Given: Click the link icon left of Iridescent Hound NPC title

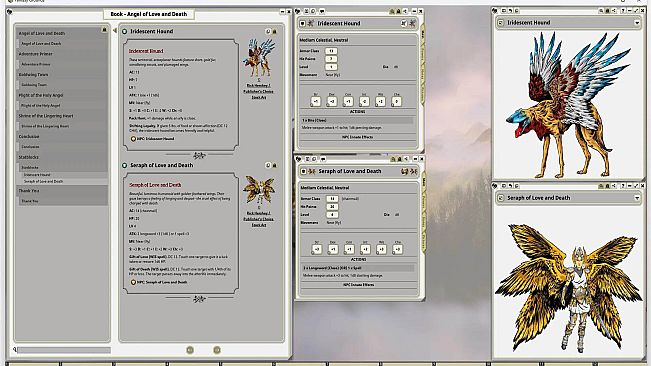Looking at the screenshot, I should point(303,24).
